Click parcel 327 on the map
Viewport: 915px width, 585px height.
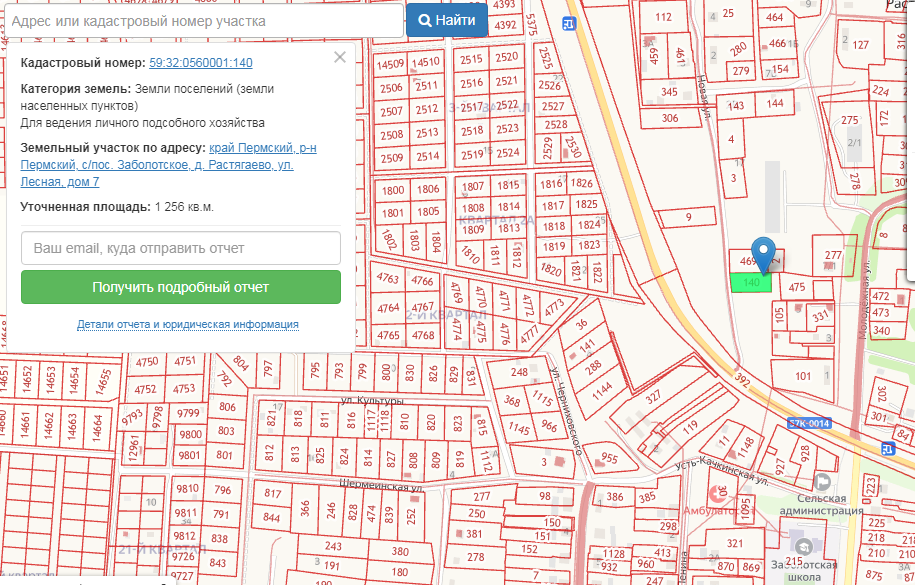click(653, 397)
